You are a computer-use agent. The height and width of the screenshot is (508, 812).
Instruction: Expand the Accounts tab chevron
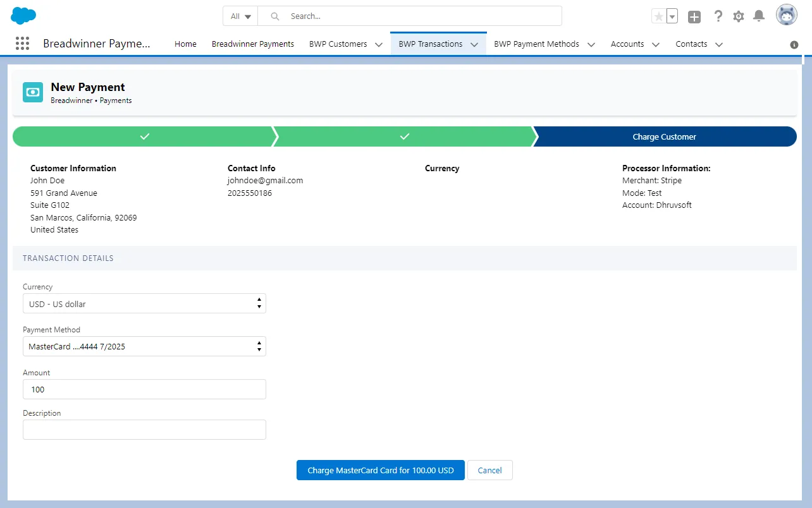click(x=656, y=44)
